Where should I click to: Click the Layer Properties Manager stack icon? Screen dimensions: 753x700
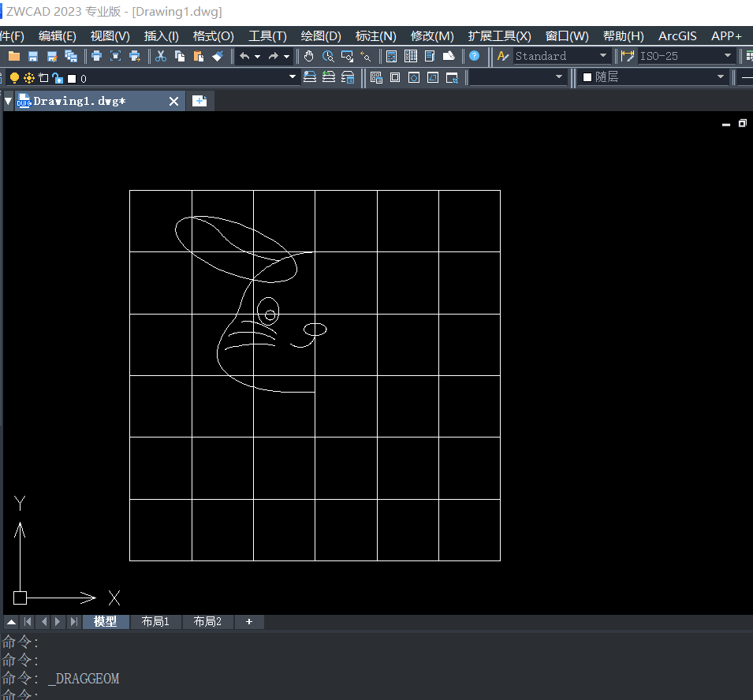pyautogui.click(x=310, y=77)
